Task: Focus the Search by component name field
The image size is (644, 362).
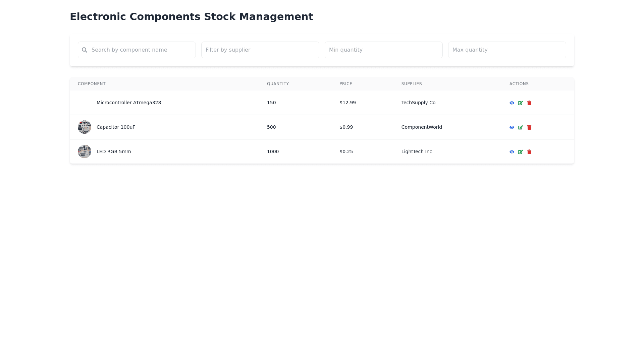Action: point(141,50)
